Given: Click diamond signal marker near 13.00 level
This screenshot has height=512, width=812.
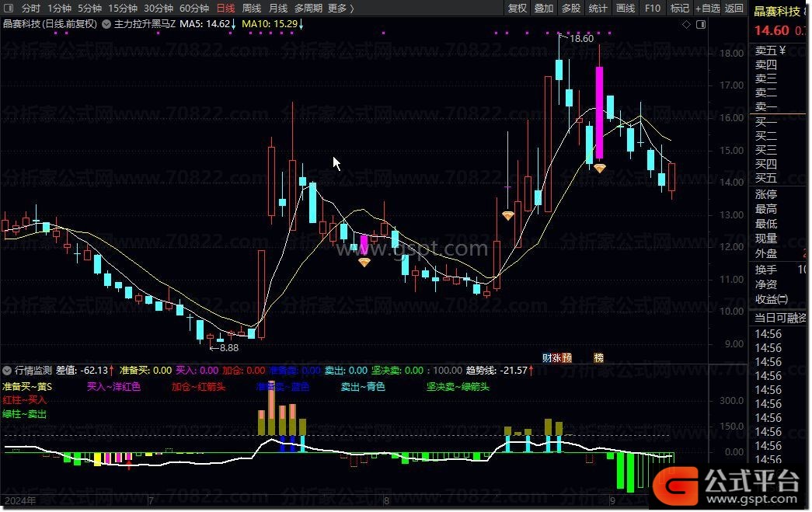Looking at the screenshot, I should pyautogui.click(x=508, y=215).
